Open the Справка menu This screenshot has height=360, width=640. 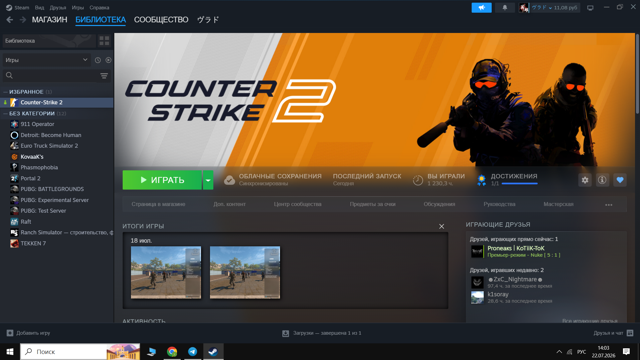[99, 7]
